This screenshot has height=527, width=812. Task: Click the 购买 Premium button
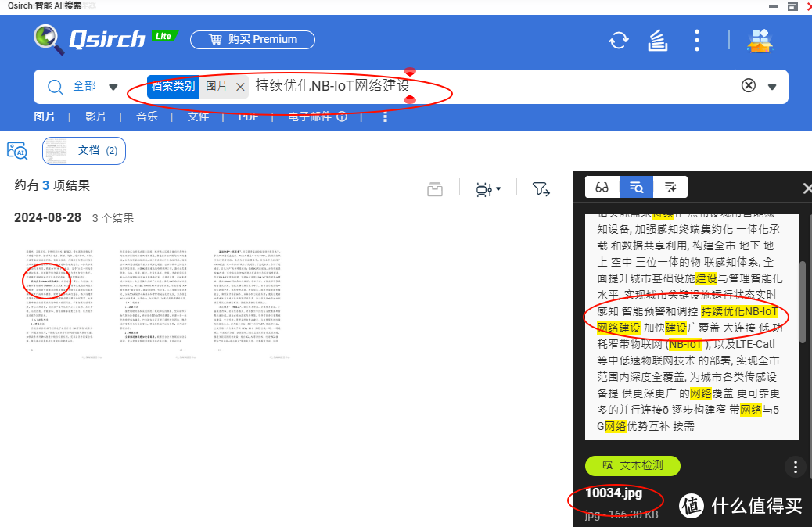[252, 39]
